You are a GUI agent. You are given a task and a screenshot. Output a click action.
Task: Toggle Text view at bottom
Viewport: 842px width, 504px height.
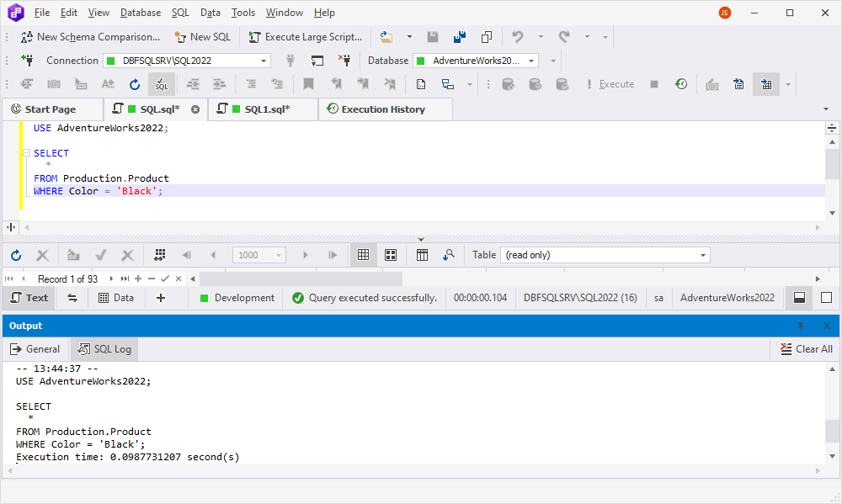click(x=29, y=298)
